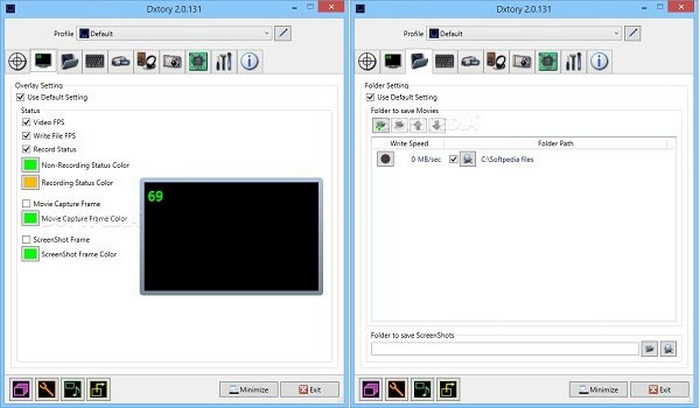Switch to the Overlay monitor tab in right window

394,61
